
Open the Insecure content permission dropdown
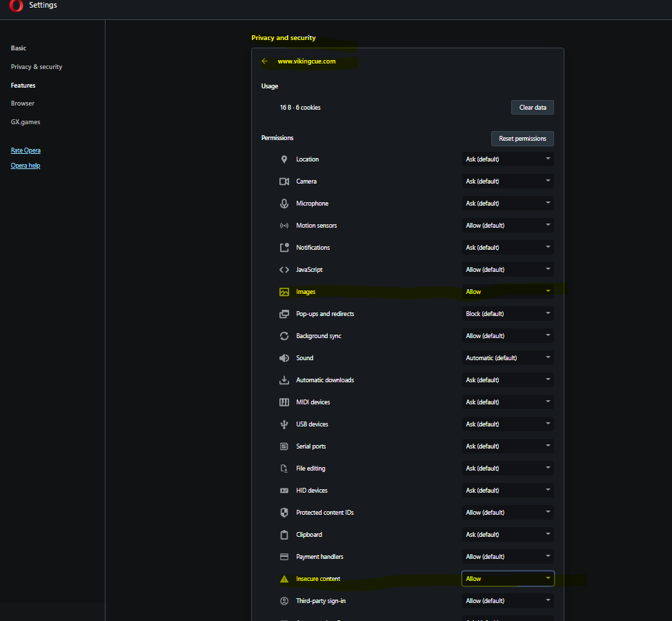pos(508,579)
